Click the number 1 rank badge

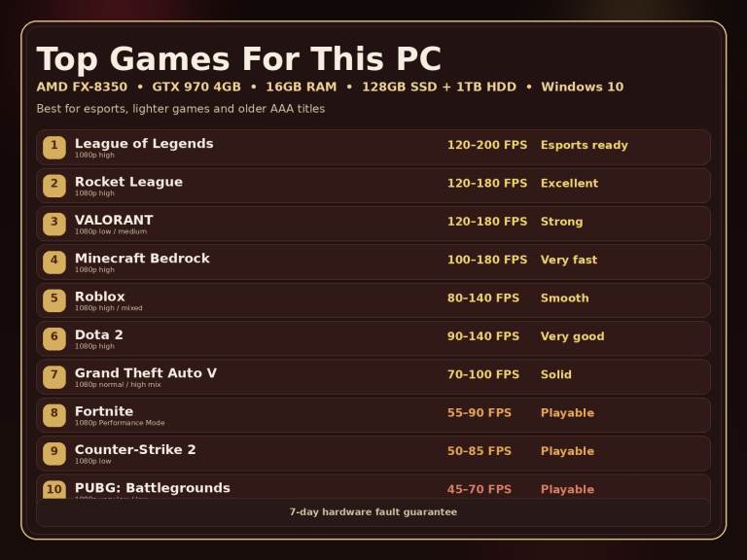[54, 147]
